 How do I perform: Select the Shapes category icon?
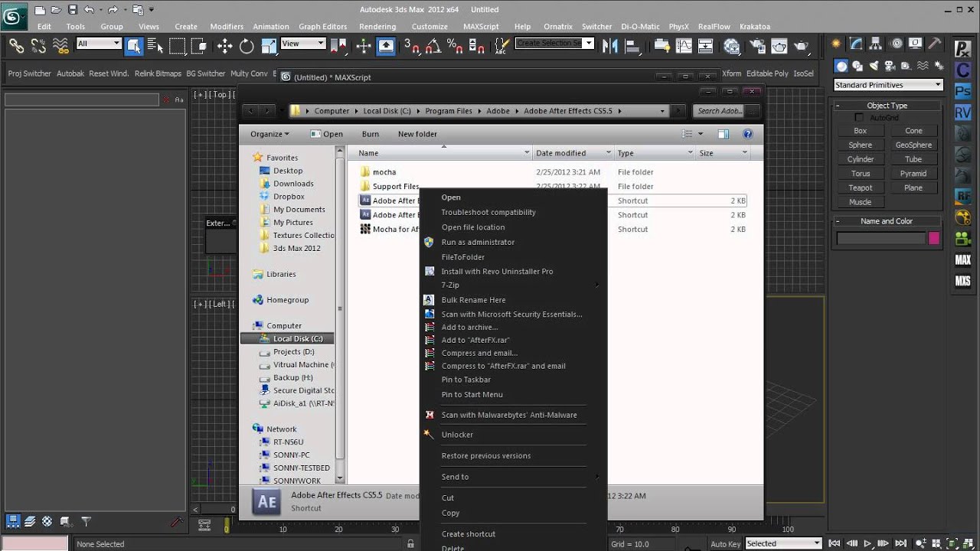click(857, 66)
